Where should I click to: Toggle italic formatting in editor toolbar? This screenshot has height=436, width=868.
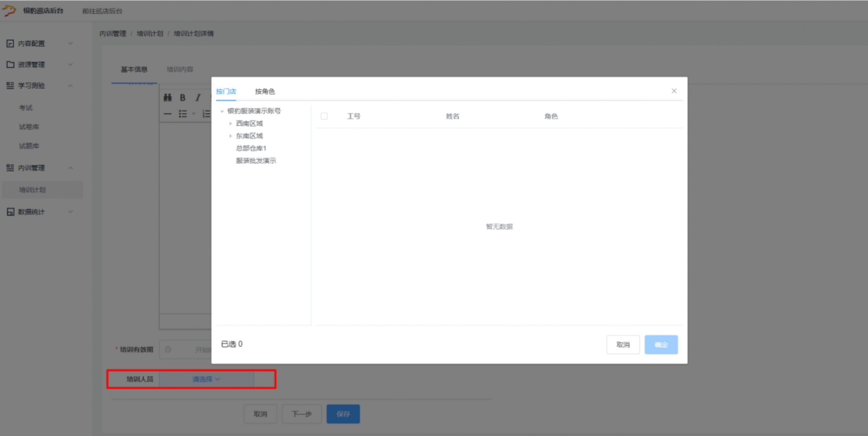[x=198, y=98]
